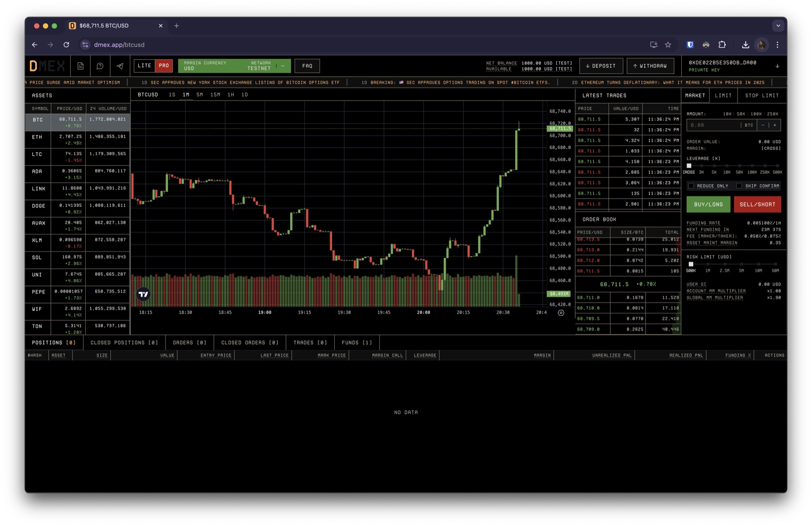Viewport: 812px width, 526px height.
Task: Click the browser forward arrow
Action: tap(50, 45)
